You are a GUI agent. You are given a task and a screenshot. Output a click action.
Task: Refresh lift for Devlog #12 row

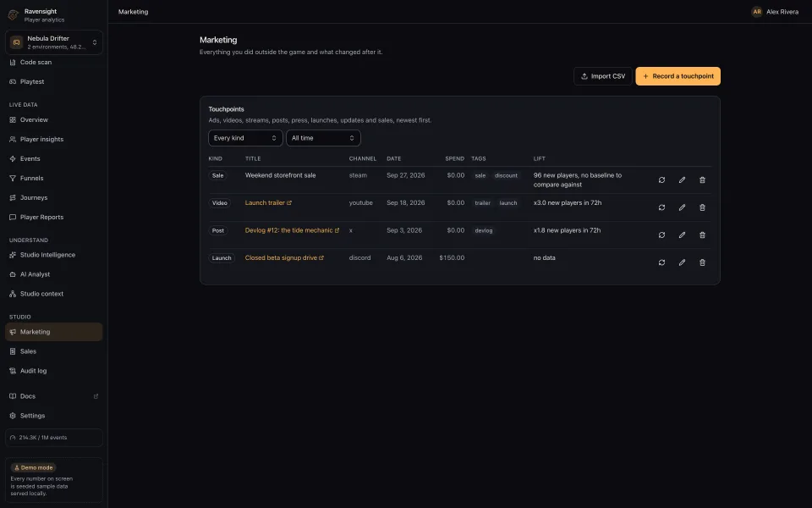(661, 235)
